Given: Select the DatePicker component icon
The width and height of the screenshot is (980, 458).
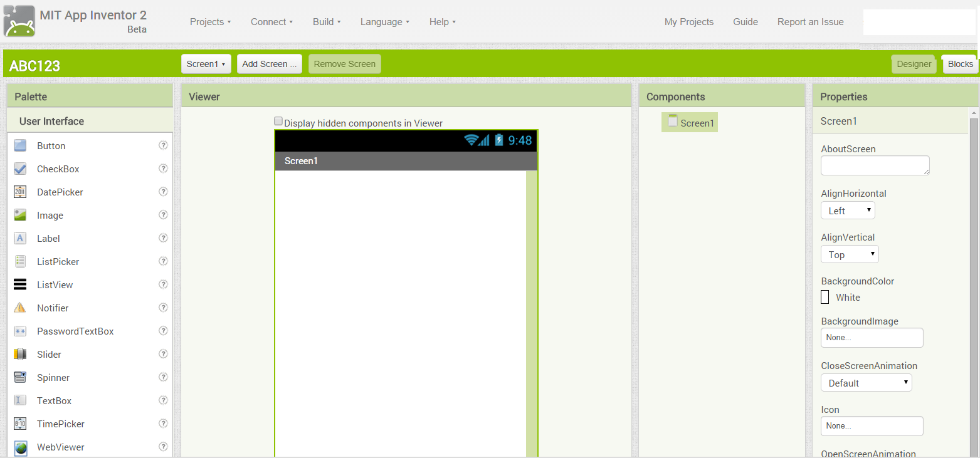Looking at the screenshot, I should point(20,192).
